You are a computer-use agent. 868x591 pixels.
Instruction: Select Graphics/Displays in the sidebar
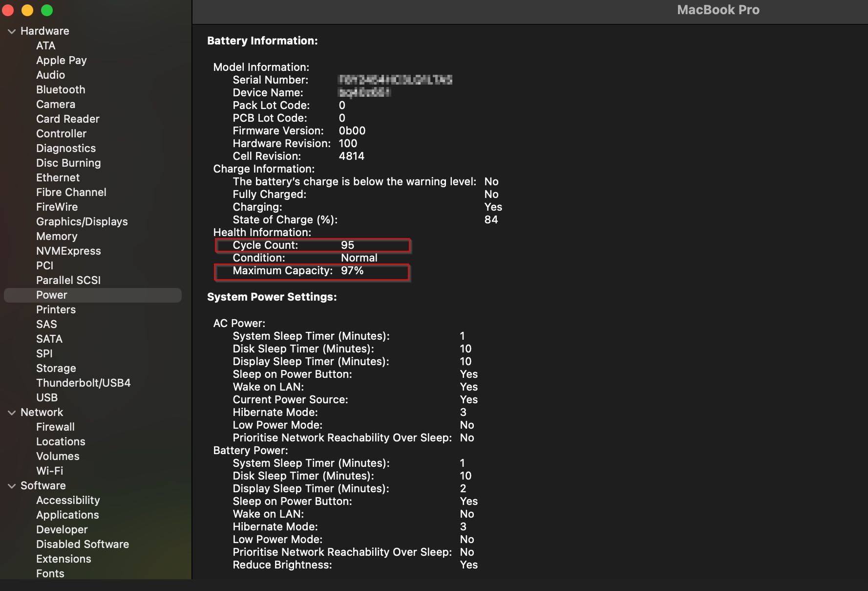[82, 221]
